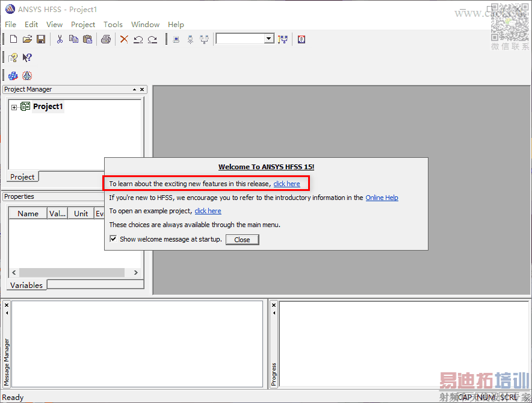The width and height of the screenshot is (532, 403).
Task: Close the Progress panel
Action: tap(274, 305)
